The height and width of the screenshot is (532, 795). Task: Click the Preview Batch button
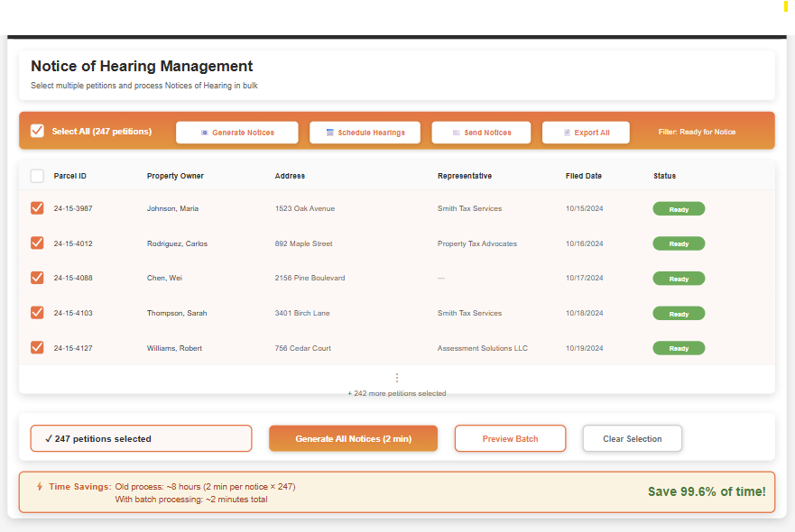click(510, 438)
